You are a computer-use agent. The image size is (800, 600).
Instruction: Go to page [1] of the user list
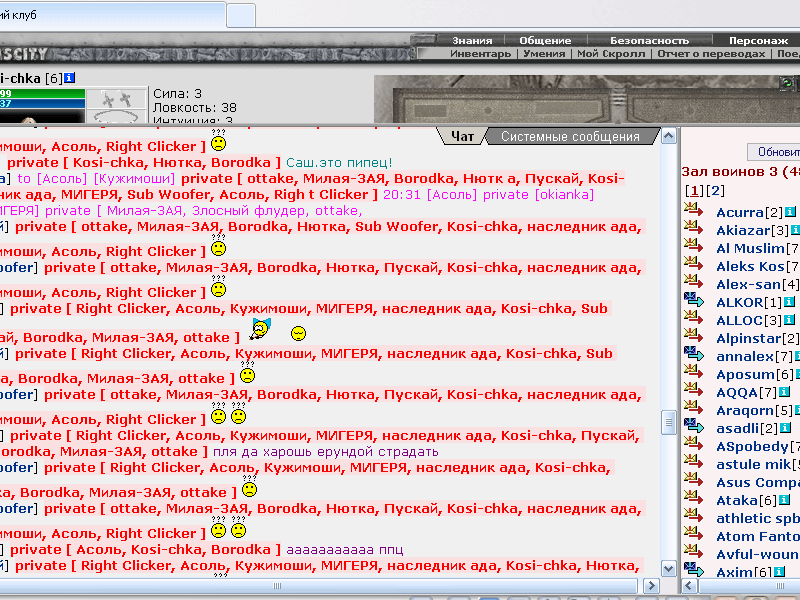[x=694, y=191]
